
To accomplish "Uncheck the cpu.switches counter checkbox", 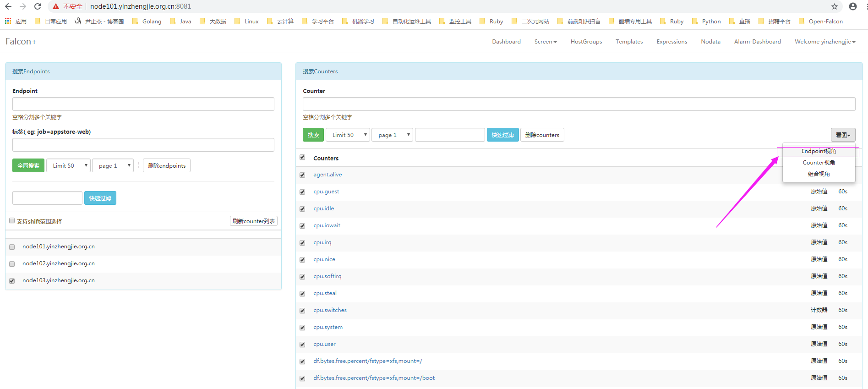I will [x=302, y=311].
